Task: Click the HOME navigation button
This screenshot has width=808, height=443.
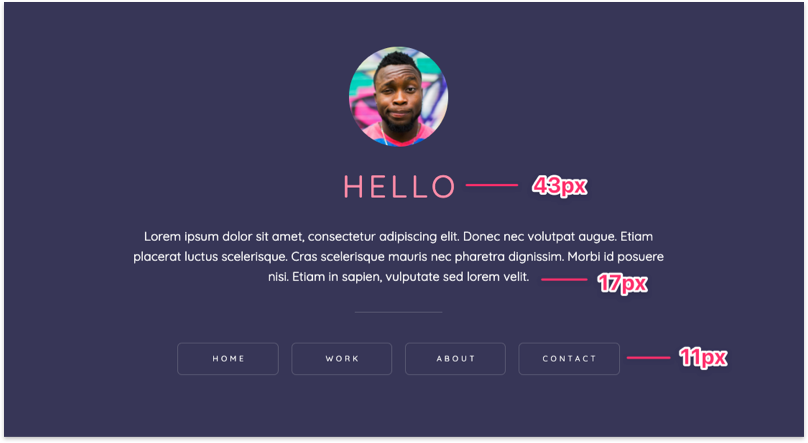Action: coord(228,359)
